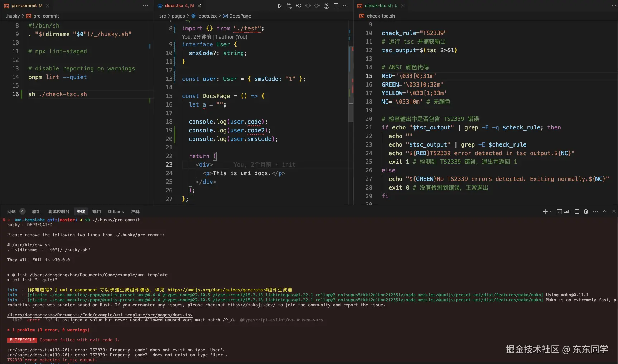Viewport: 618px width, 364px height.
Task: Split the terminal panel
Action: coord(577,211)
